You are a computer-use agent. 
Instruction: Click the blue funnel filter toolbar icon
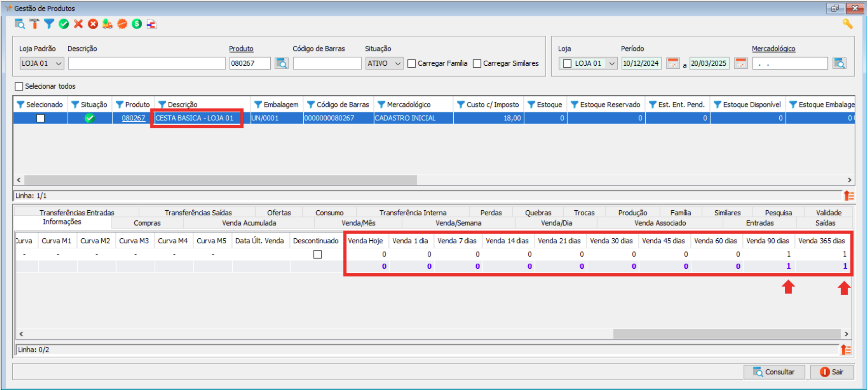[x=49, y=24]
